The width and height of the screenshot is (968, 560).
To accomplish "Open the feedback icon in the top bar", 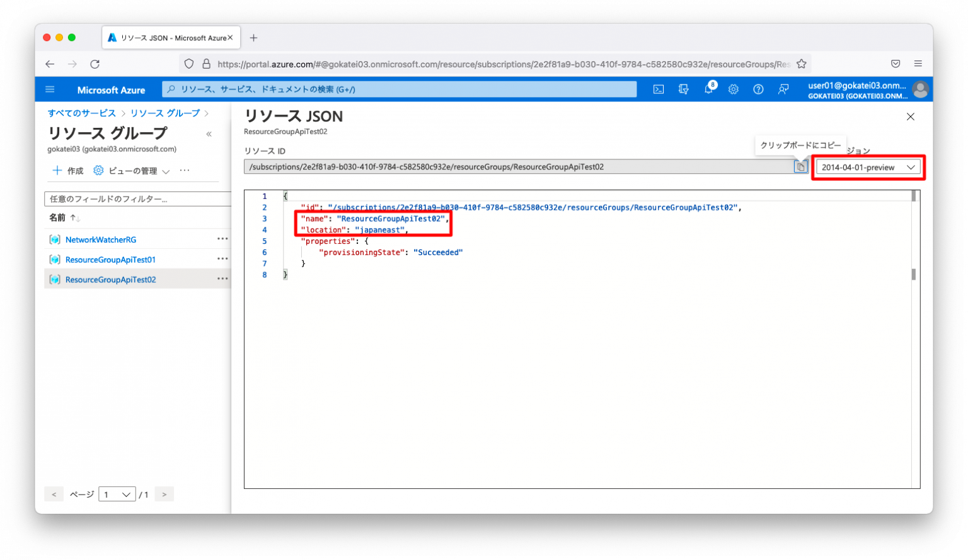I will point(783,89).
